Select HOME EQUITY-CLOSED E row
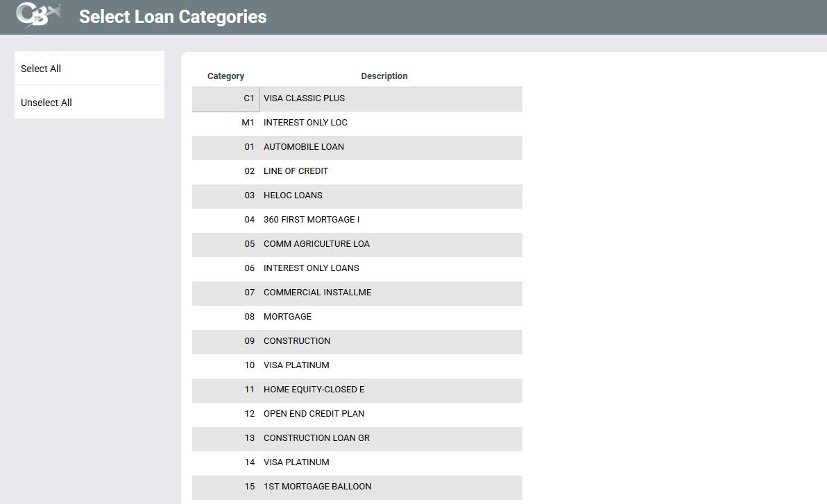Image resolution: width=827 pixels, height=504 pixels. [314, 390]
